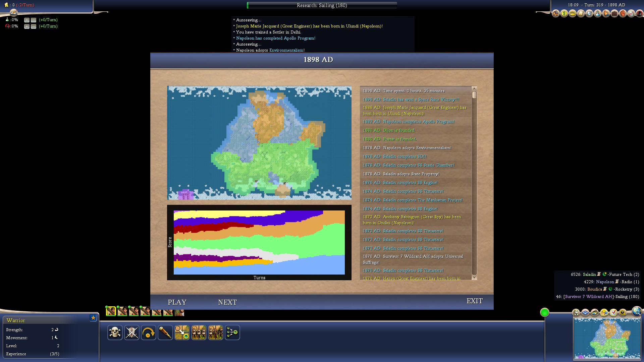
Task: Select the second Warrior unit icon
Action: coord(122,311)
